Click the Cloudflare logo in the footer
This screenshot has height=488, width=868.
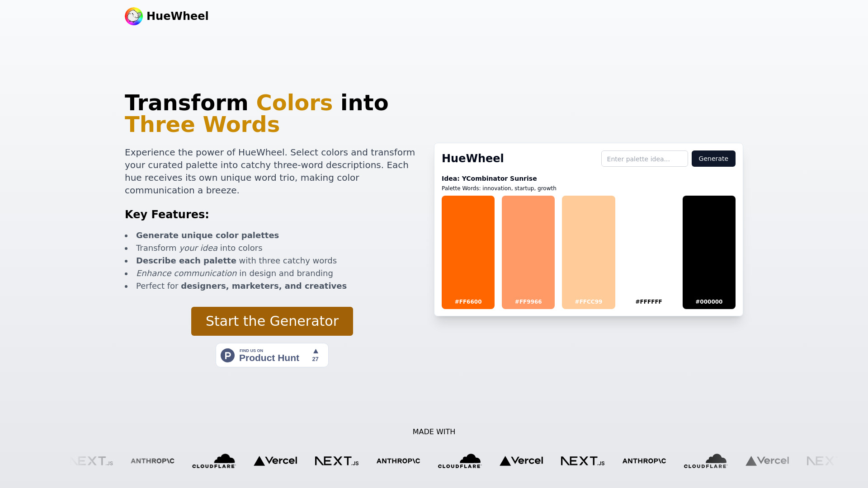[x=213, y=460]
